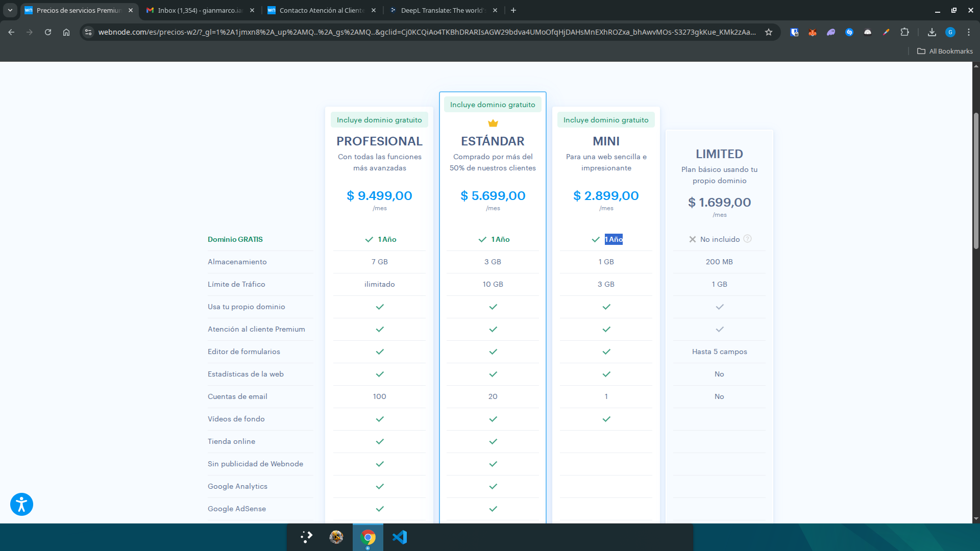The image size is (980, 551).
Task: Switch to the Gmail Inbox tab
Action: 199,10
